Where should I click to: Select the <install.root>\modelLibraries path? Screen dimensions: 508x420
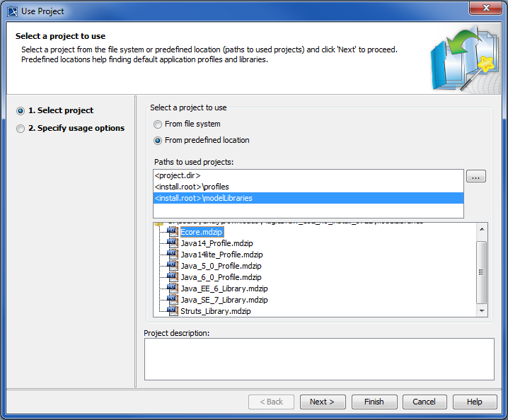308,198
